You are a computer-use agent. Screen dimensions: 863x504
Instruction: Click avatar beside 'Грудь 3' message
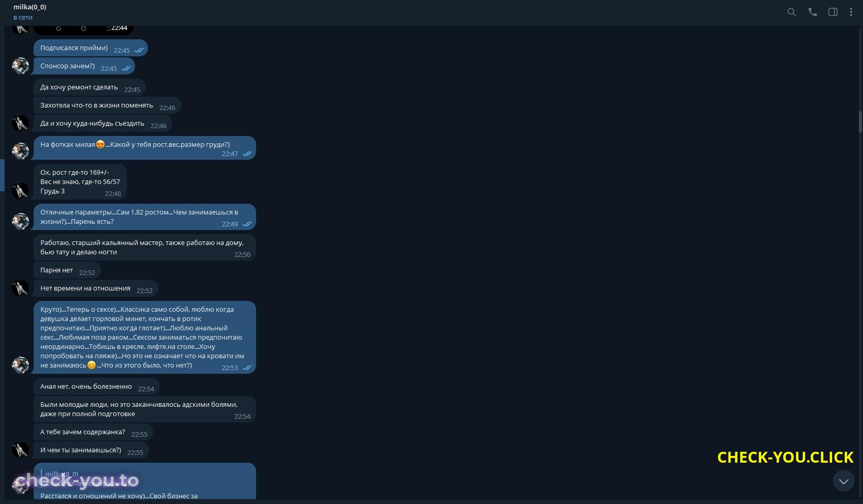tap(20, 191)
